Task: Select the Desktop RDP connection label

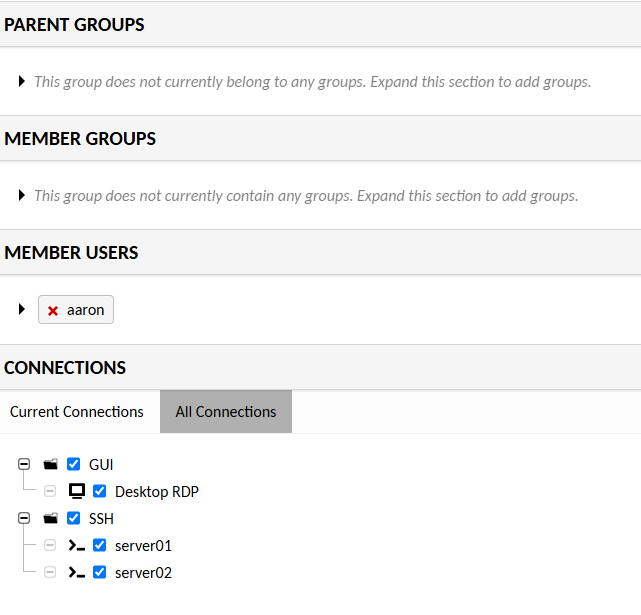Action: point(157,491)
